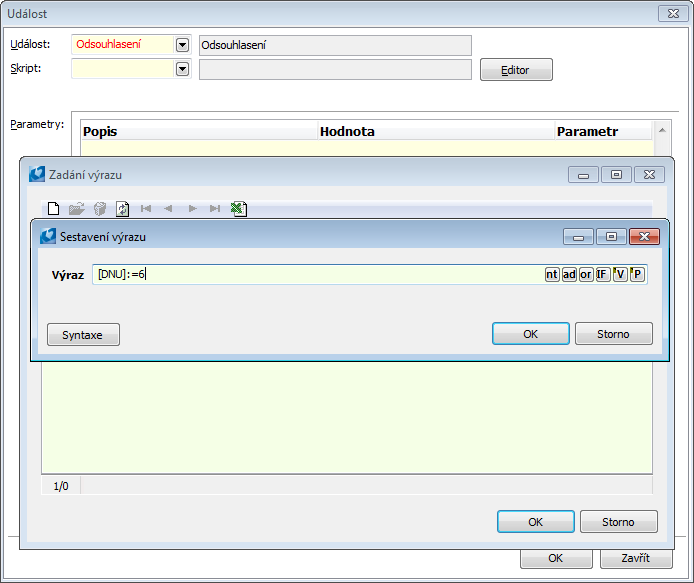Click the Refresh document icon in Zadání výrazu toolbar

pos(123,208)
